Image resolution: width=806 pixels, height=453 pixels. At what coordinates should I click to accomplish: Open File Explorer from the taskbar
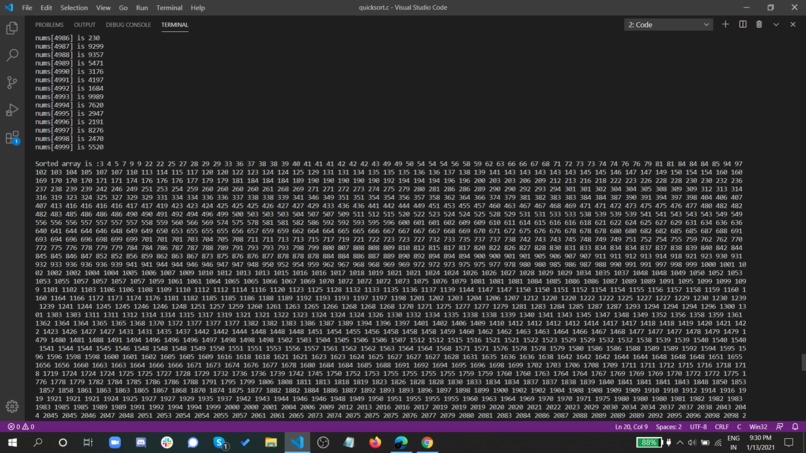[271, 442]
